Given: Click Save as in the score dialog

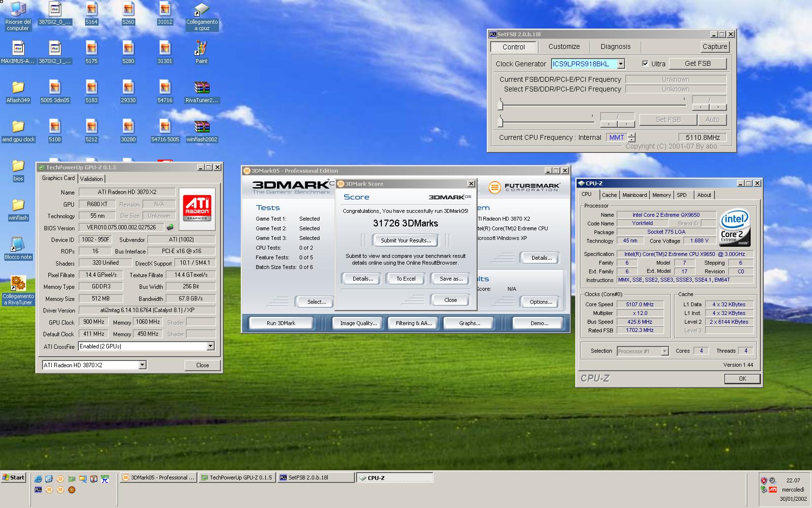Looking at the screenshot, I should (x=451, y=279).
